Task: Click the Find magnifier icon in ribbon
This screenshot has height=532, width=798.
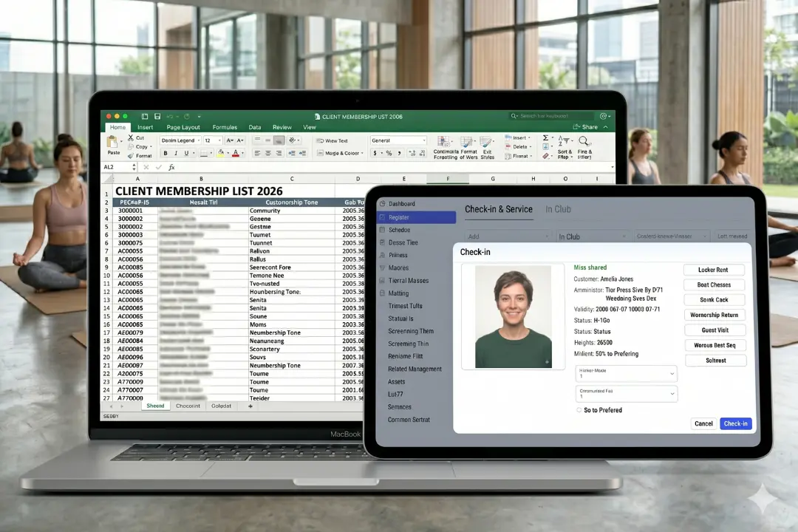Action: click(x=583, y=141)
